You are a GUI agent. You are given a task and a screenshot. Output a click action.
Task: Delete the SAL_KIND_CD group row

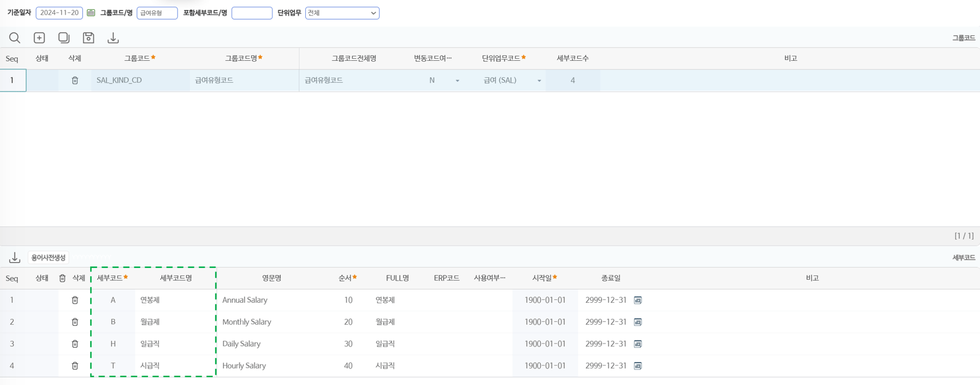(x=75, y=81)
